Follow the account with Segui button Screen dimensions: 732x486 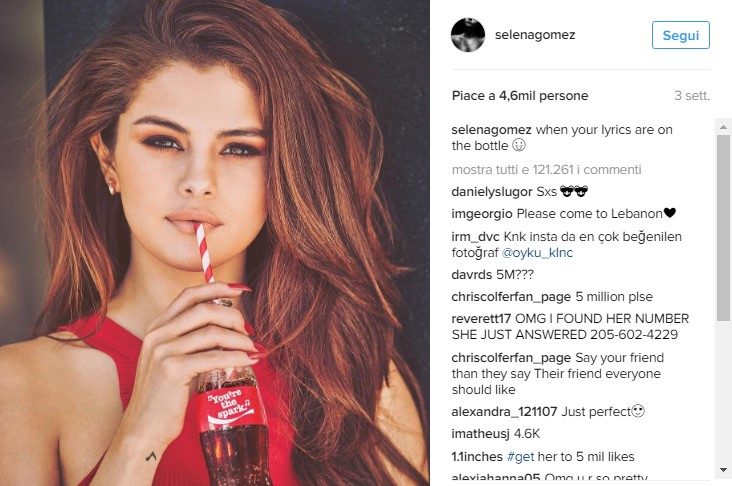tap(681, 35)
